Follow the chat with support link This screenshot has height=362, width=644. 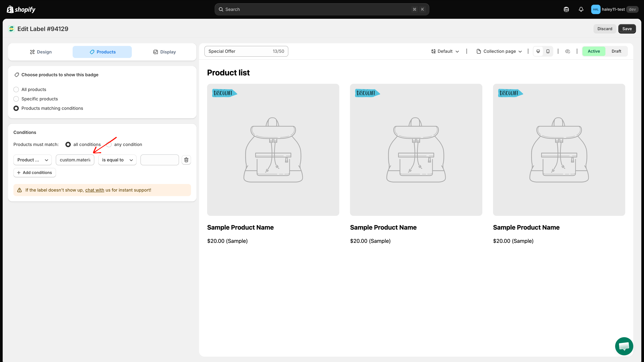pos(94,190)
